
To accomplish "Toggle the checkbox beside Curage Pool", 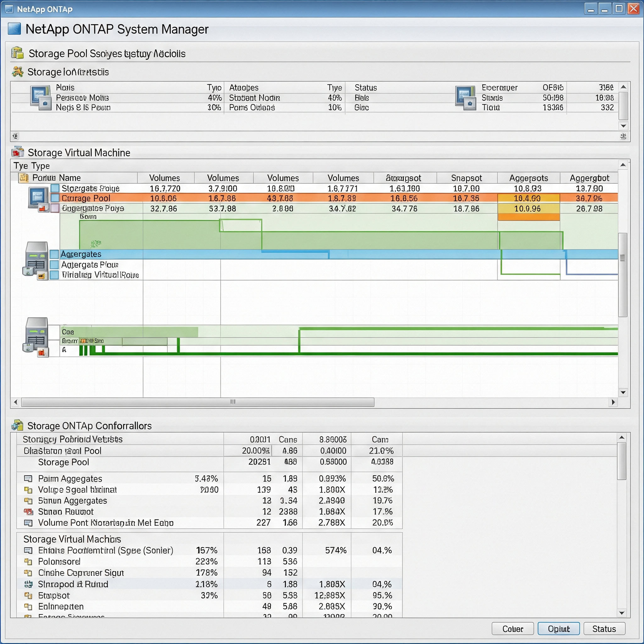I will (55, 198).
